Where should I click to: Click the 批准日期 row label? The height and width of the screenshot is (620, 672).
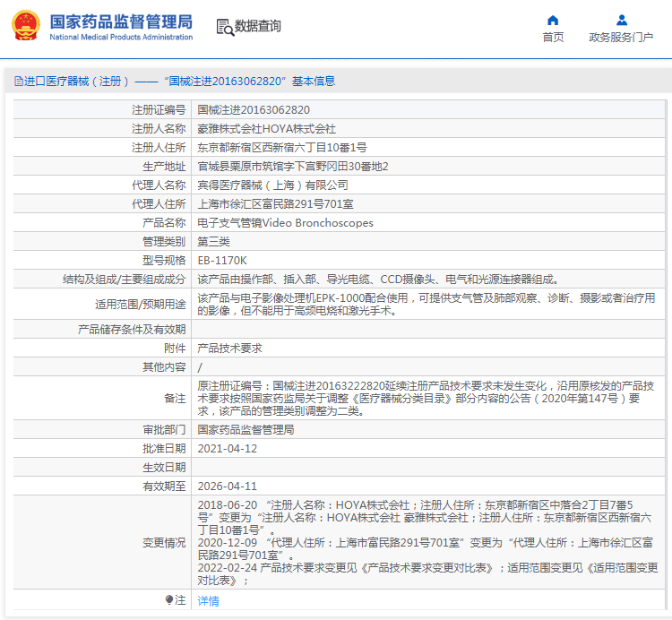(164, 449)
